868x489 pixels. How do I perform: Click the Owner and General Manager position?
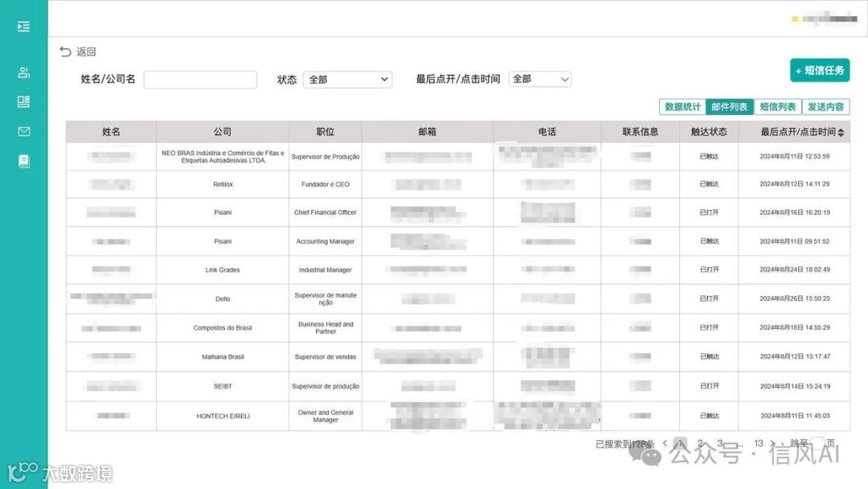(325, 416)
